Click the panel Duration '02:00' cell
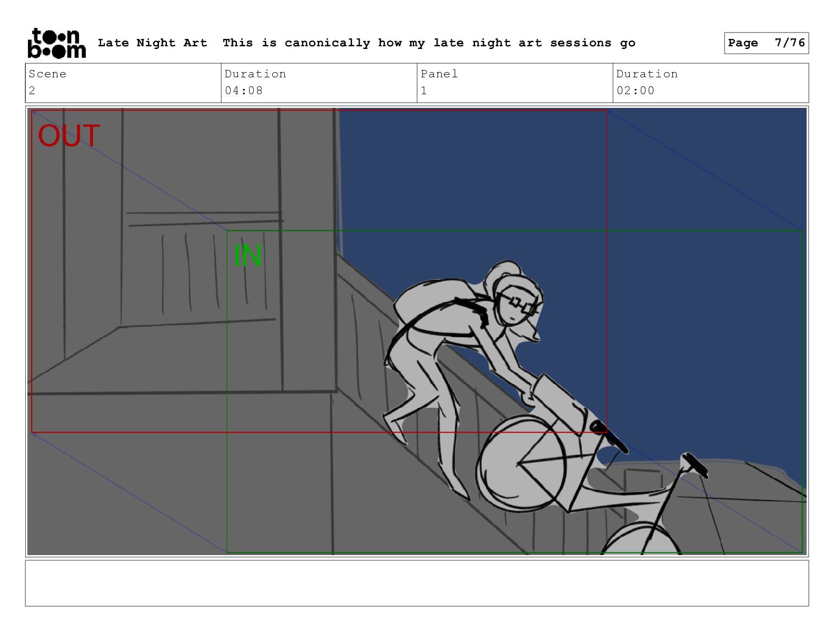This screenshot has height=644, width=834. pos(711,83)
